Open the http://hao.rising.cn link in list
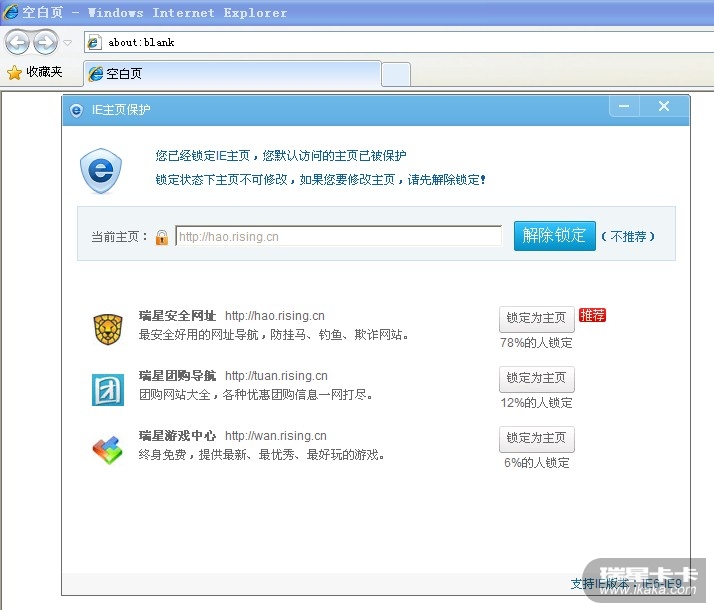The width and height of the screenshot is (714, 610). [x=275, y=316]
